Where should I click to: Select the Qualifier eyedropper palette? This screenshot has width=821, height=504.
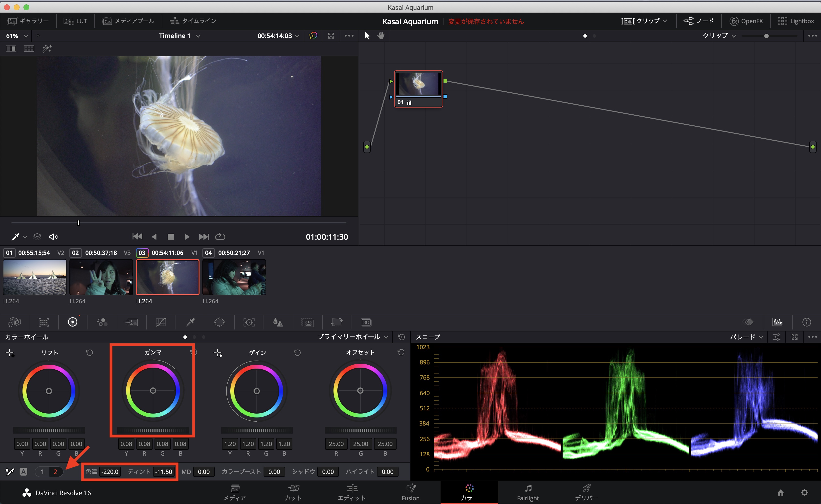coord(190,322)
